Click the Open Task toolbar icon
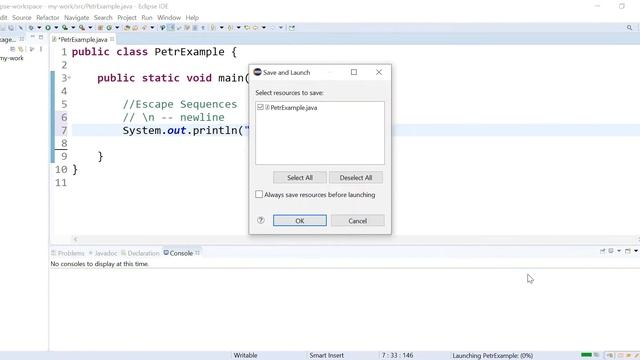Image resolution: width=640 pixels, height=360 pixels. tap(135, 28)
